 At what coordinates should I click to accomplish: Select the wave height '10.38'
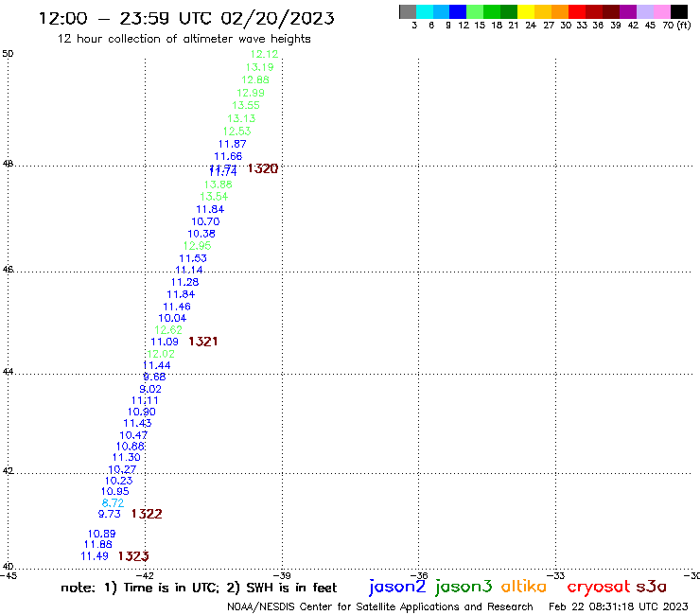pyautogui.click(x=201, y=234)
